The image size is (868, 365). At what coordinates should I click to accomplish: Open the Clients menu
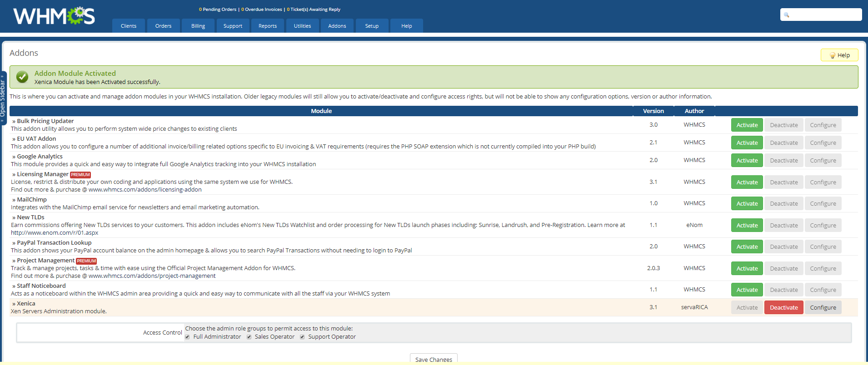129,26
